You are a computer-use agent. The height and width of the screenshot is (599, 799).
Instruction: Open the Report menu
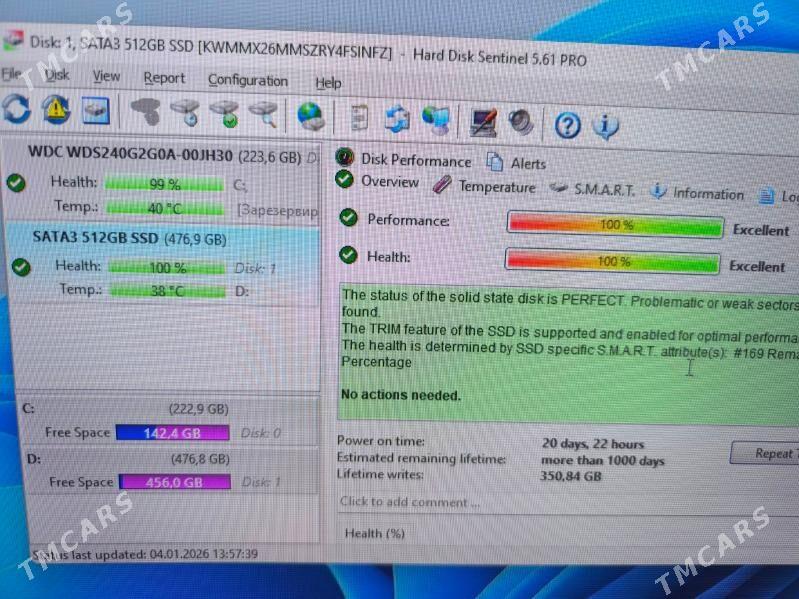click(164, 78)
